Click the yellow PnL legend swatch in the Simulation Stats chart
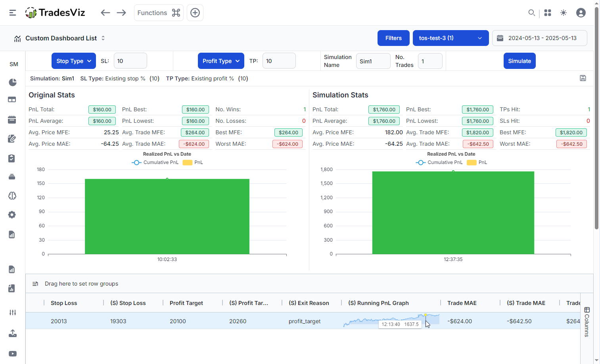The image size is (600, 364). pos(472,162)
